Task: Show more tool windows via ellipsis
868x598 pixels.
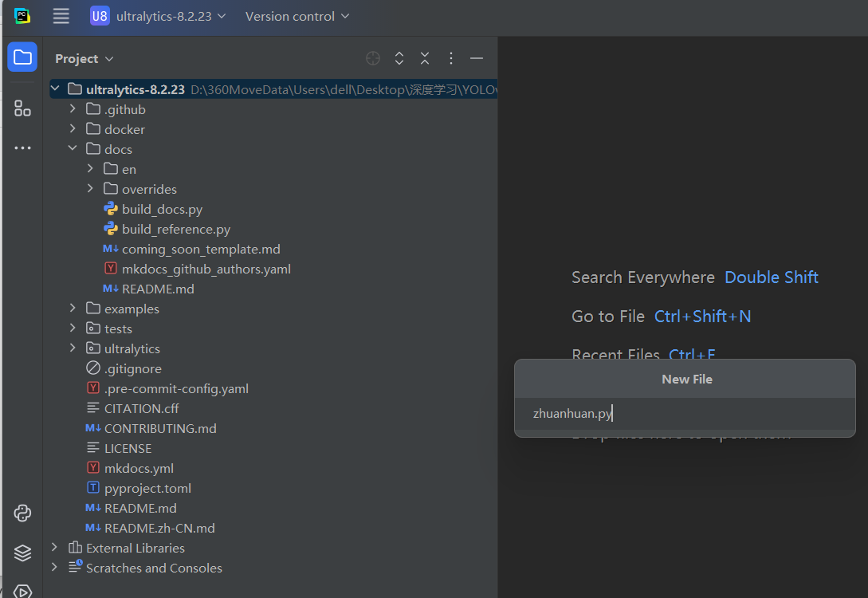Action: click(x=22, y=148)
